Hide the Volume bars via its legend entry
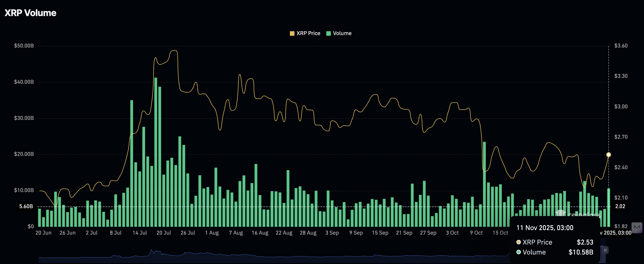644x264 pixels. (x=342, y=33)
